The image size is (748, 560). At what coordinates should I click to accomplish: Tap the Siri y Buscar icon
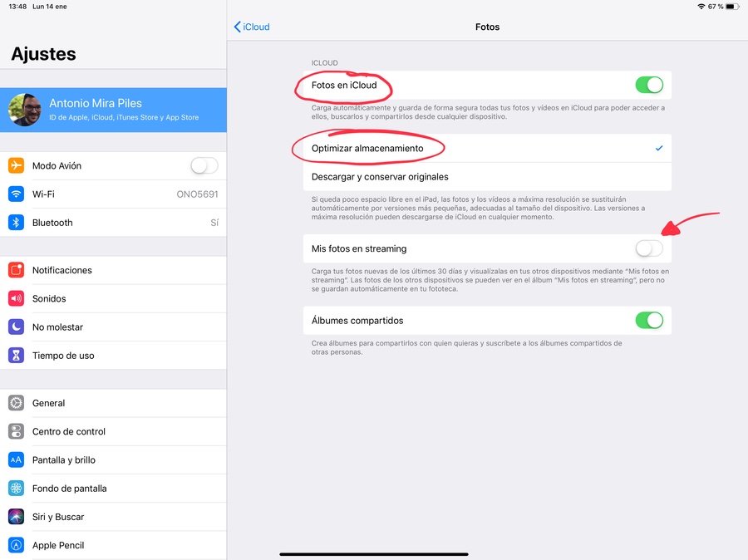16,517
